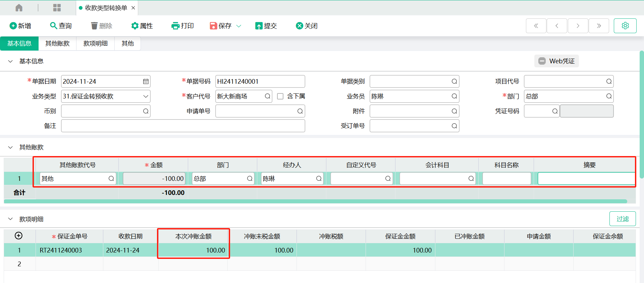Open the 凭证号码 lookup icon
The height and width of the screenshot is (283, 644).
click(x=555, y=111)
